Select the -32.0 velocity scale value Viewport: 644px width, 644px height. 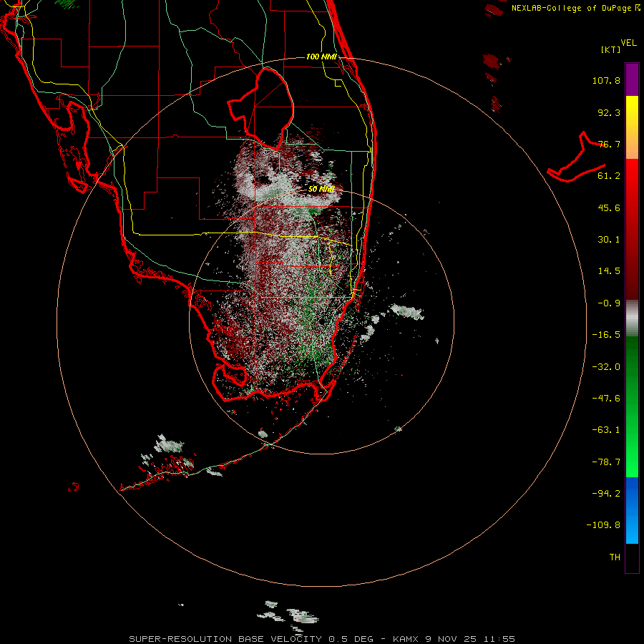click(x=606, y=367)
